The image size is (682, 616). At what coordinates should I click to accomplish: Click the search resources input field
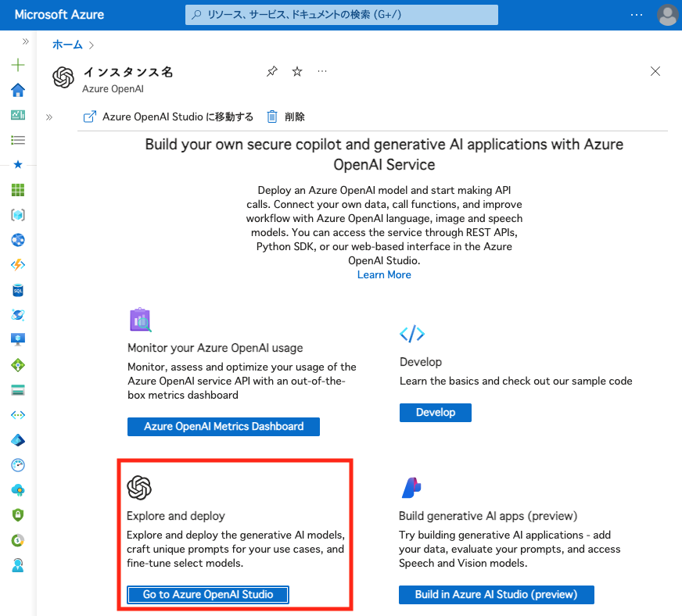[342, 15]
